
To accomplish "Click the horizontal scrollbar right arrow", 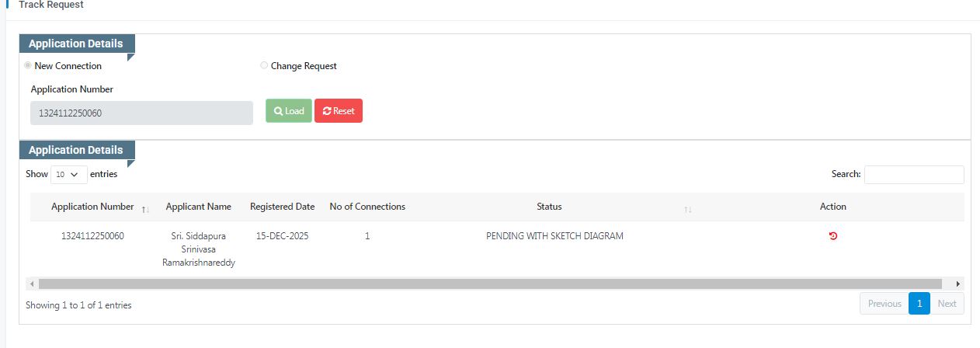I will click(958, 284).
